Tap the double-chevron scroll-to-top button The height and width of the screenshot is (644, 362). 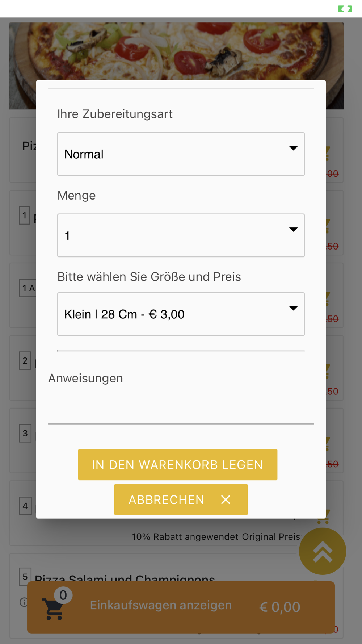tap(323, 551)
